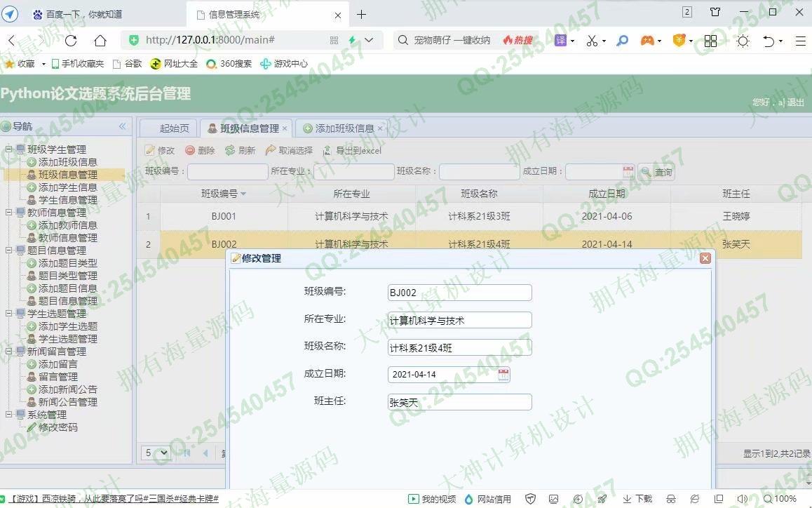Collapse the 教师信息管理 tree node
This screenshot has height=508, width=812.
tap(9, 213)
